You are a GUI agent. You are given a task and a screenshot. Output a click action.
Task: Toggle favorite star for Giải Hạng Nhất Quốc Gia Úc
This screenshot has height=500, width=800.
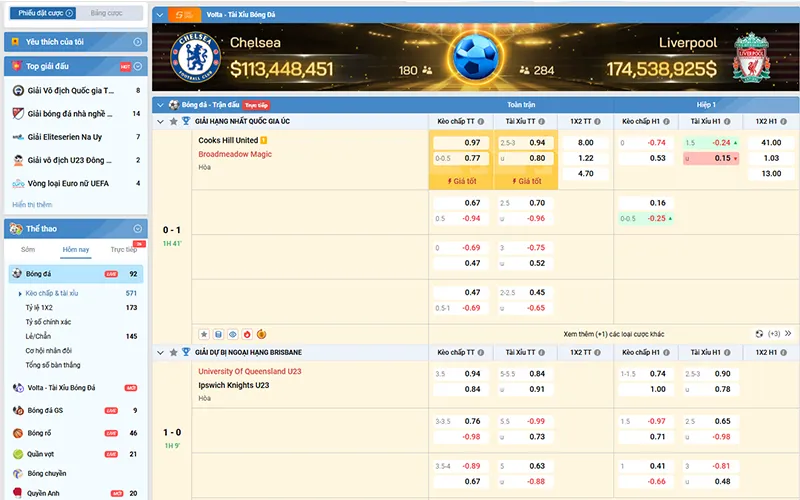[173, 121]
